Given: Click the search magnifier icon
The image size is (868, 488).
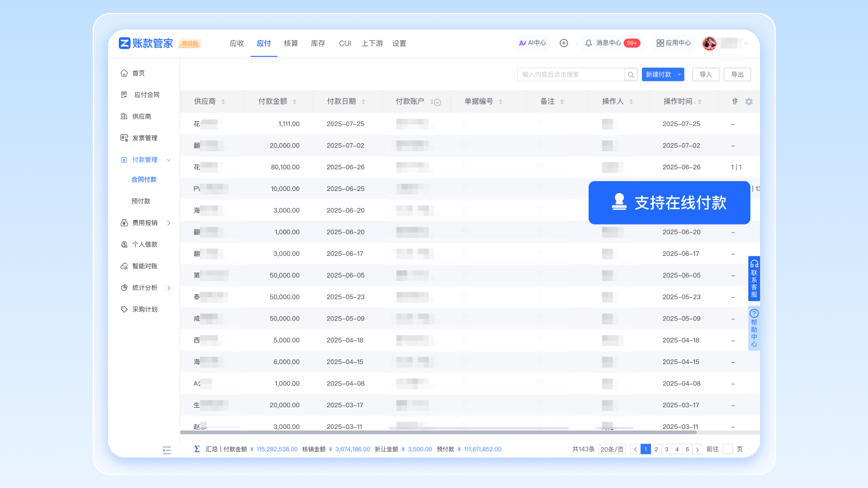Looking at the screenshot, I should tap(630, 75).
